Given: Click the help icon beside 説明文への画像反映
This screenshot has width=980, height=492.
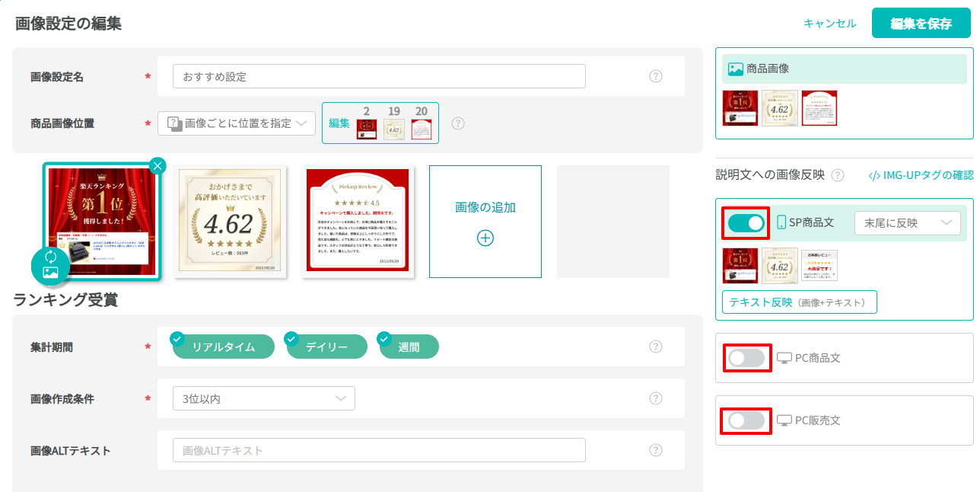Looking at the screenshot, I should (x=838, y=175).
